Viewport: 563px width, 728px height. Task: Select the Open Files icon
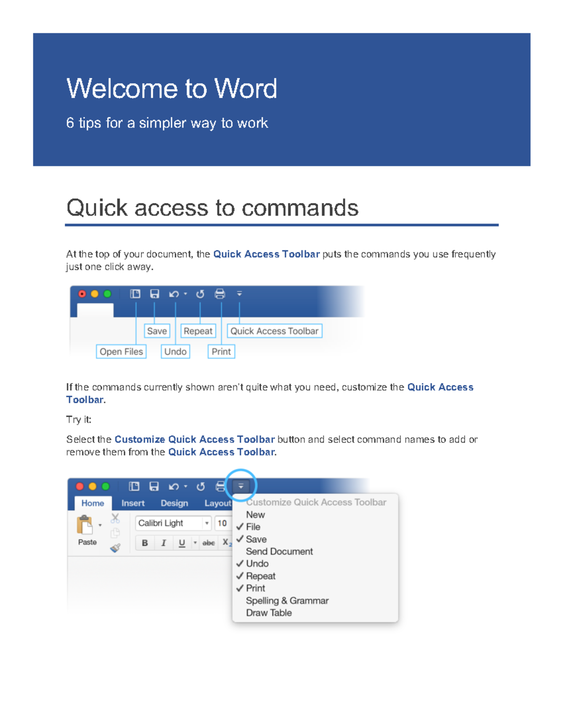click(x=135, y=294)
